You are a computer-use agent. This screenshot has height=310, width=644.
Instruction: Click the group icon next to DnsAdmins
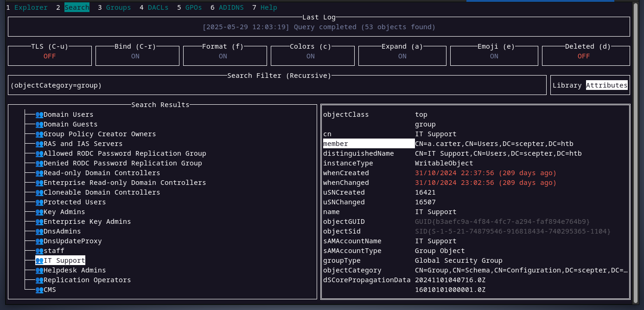click(39, 231)
